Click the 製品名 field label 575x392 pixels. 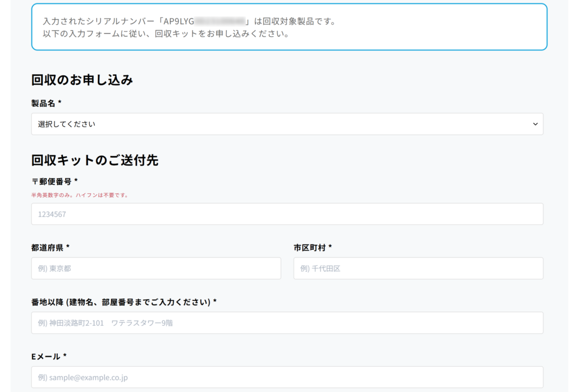tap(44, 103)
